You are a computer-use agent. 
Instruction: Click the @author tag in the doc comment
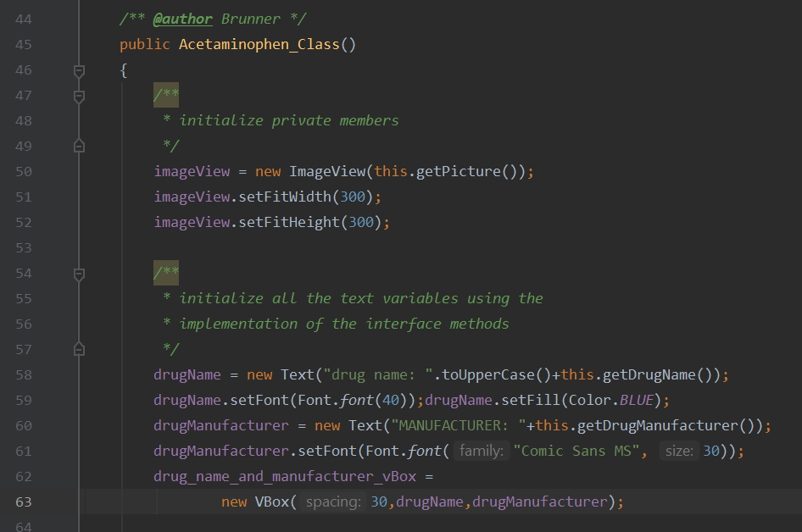[182, 19]
